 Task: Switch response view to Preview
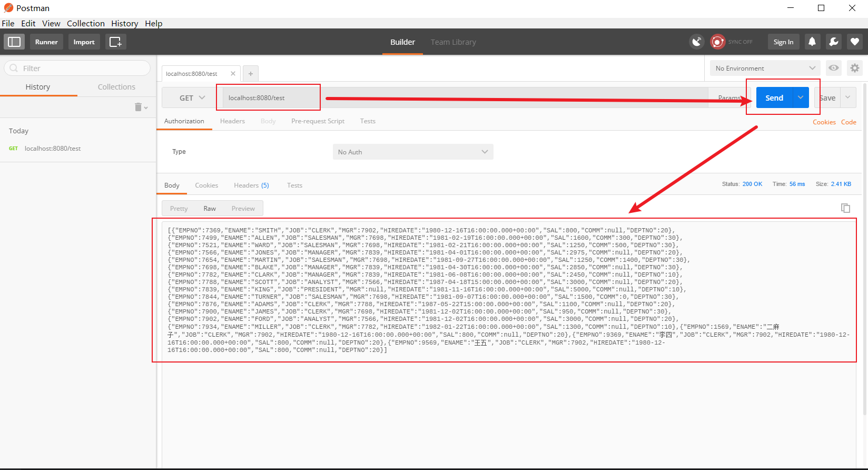pyautogui.click(x=243, y=208)
